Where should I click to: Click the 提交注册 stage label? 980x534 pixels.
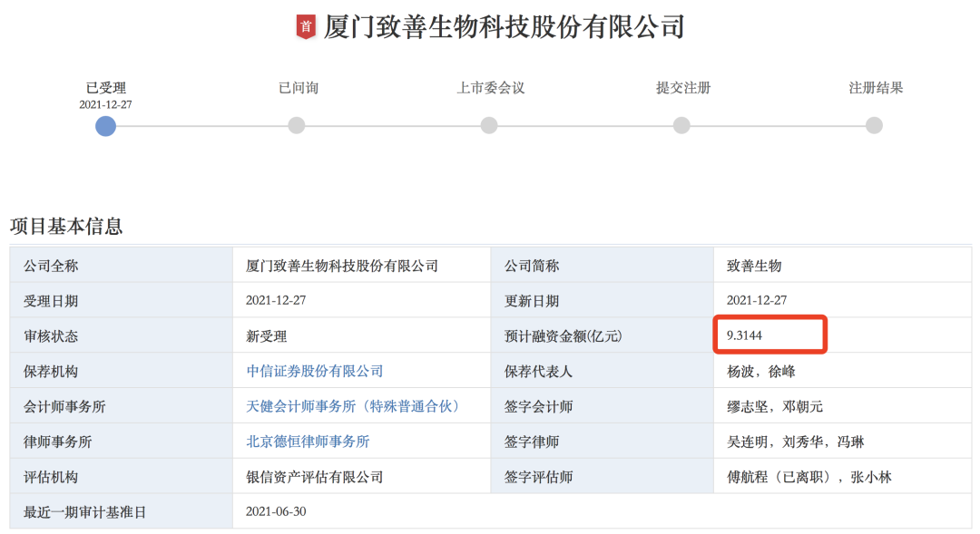point(683,88)
